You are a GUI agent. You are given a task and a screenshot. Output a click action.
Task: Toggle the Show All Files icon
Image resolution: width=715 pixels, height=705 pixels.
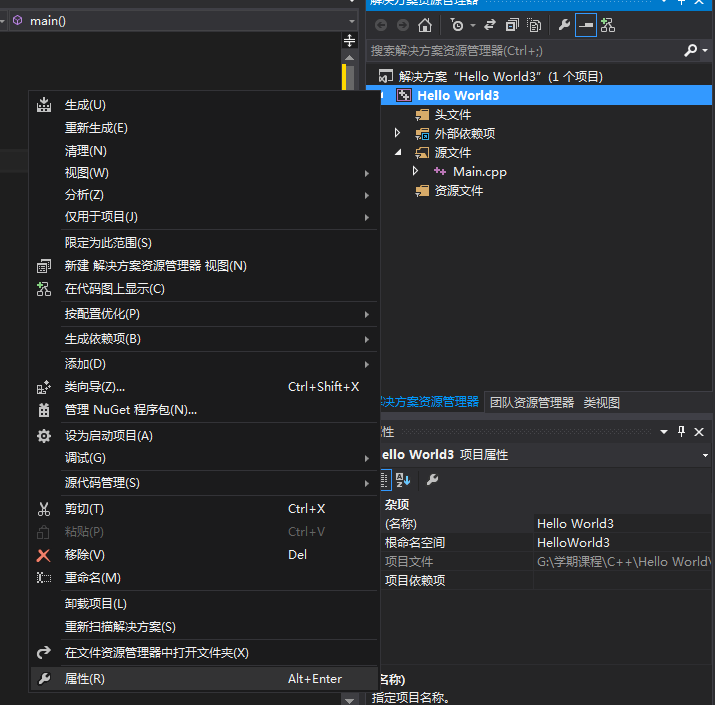click(534, 25)
